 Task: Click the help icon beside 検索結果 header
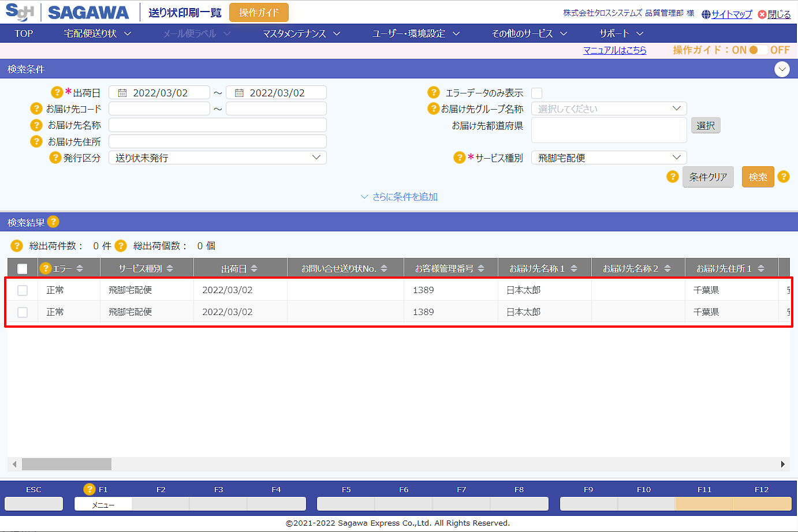point(53,222)
